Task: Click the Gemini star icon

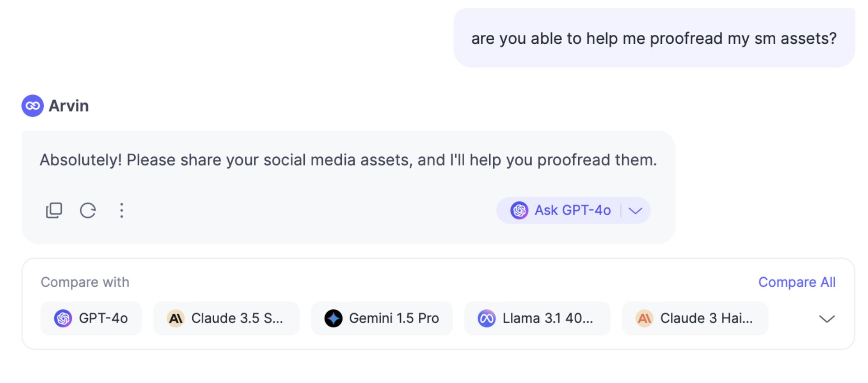Action: tap(334, 318)
